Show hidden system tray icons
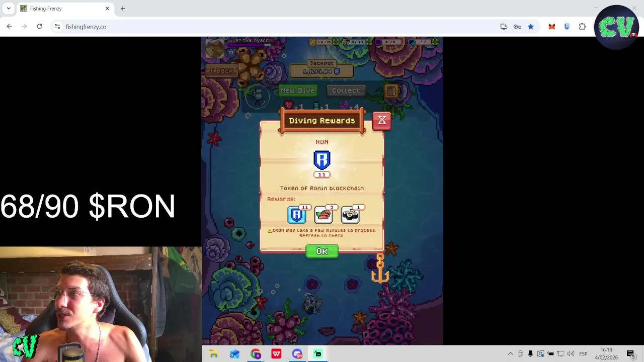This screenshot has width=644, height=362. [510, 354]
